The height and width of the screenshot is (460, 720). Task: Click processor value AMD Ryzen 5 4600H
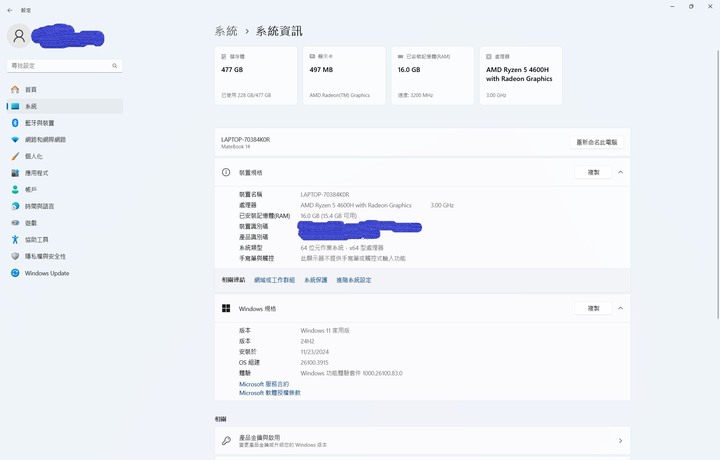click(356, 205)
